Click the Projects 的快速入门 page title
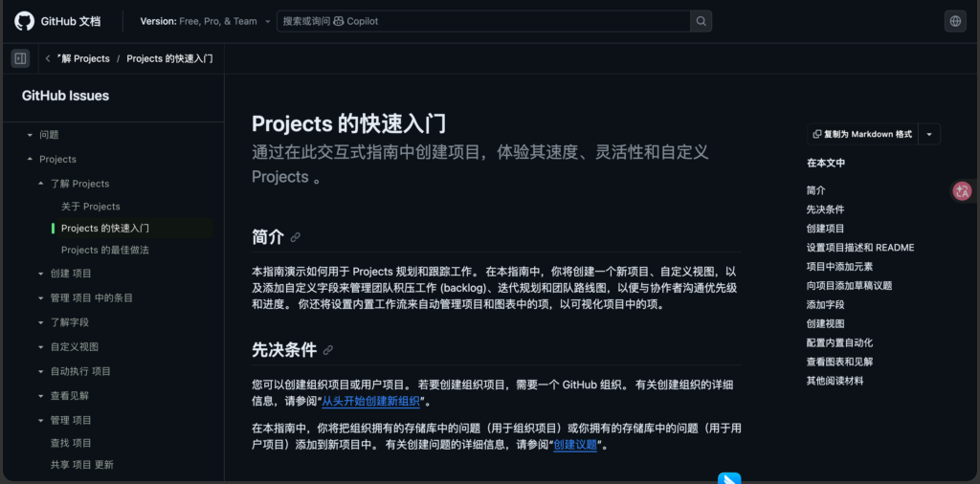 click(348, 123)
